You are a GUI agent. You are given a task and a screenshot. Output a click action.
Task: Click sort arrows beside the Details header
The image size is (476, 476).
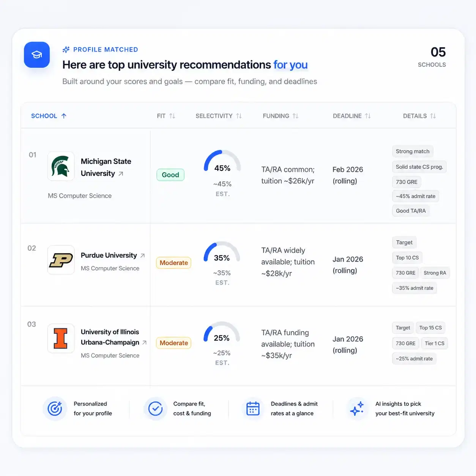tap(433, 116)
